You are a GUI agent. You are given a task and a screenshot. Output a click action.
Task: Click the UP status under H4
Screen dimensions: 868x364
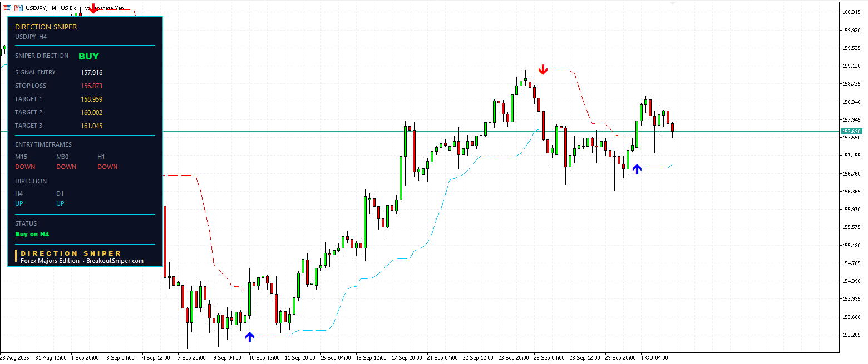coord(19,203)
